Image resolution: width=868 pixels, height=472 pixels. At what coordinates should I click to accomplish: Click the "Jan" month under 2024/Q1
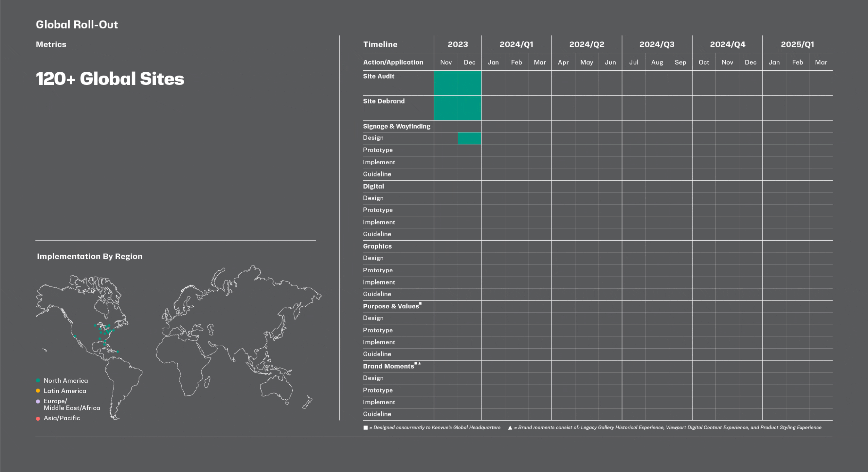493,62
